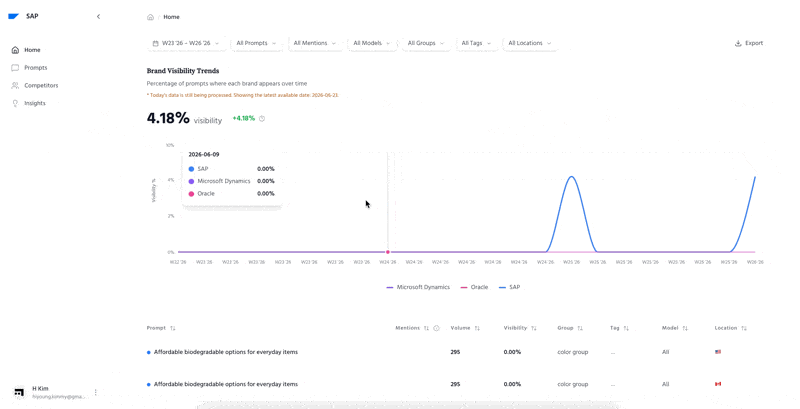Click the pink data point on the chart line

point(388,252)
